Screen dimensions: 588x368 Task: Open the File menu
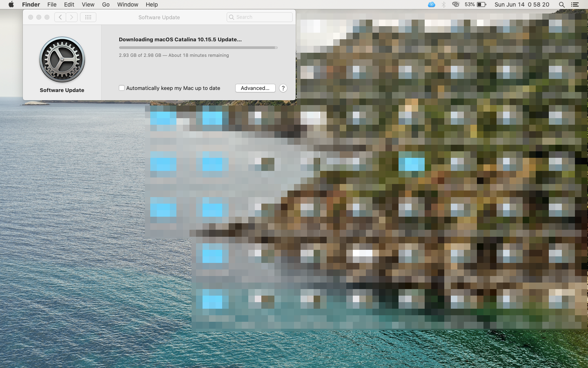tap(52, 4)
